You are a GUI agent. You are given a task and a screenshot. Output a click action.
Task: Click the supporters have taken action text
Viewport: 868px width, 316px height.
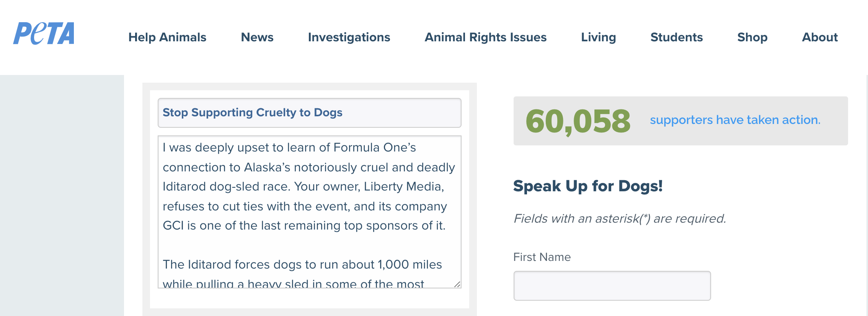pyautogui.click(x=735, y=120)
